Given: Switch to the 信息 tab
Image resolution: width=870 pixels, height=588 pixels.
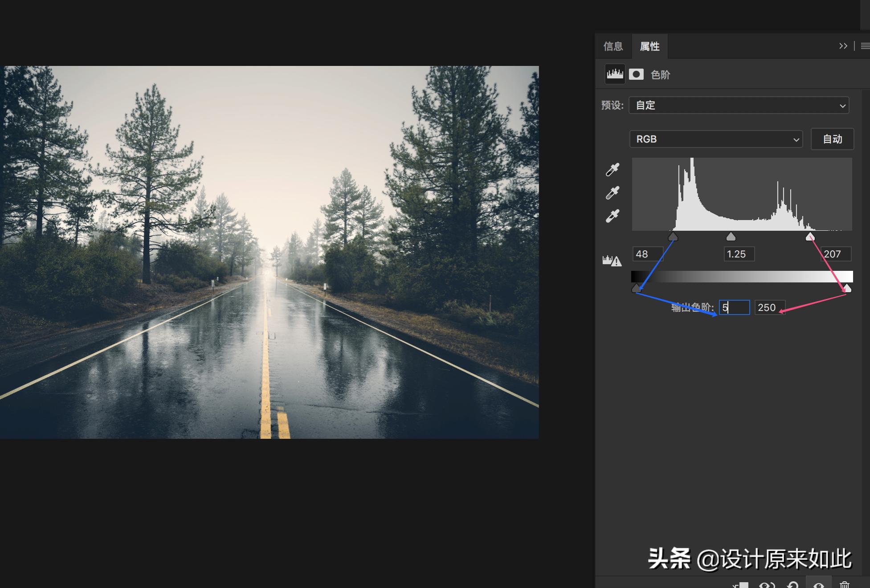Looking at the screenshot, I should [613, 46].
